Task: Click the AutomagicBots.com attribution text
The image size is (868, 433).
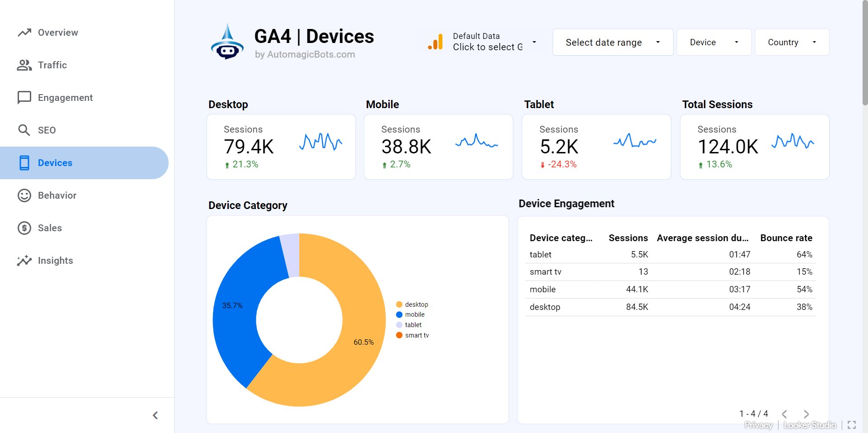Action: pos(307,54)
